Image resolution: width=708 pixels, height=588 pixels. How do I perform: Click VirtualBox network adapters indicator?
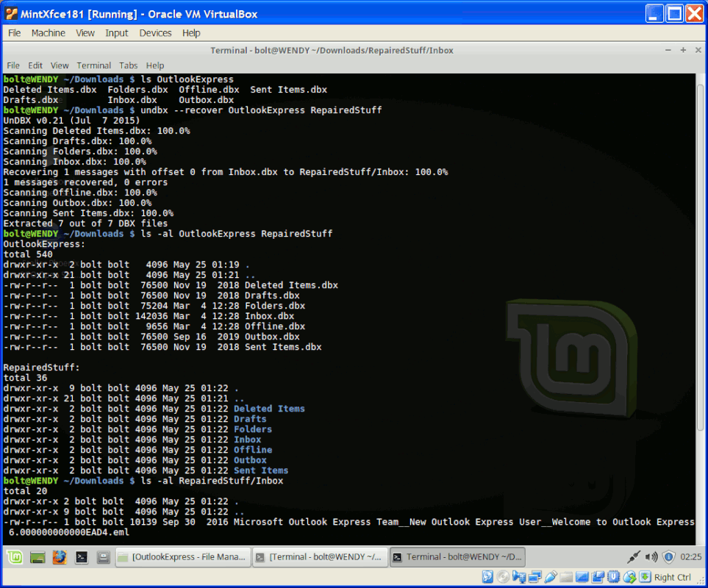pyautogui.click(x=535, y=577)
